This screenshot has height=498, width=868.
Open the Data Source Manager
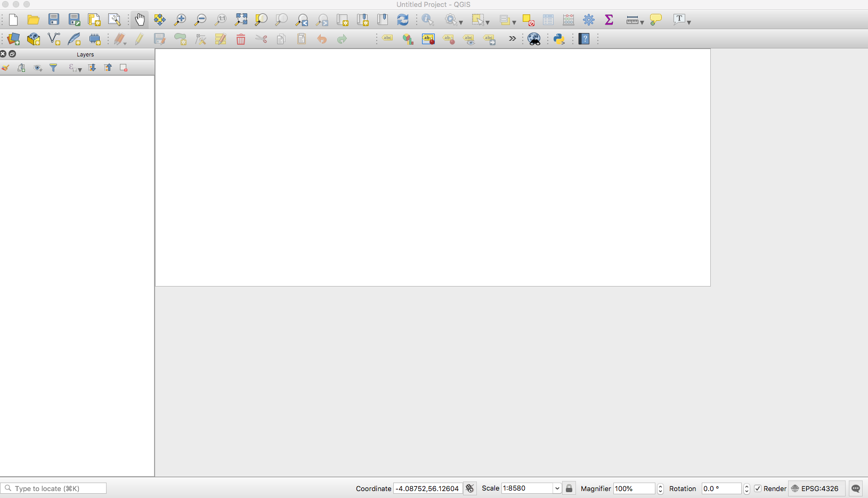[x=13, y=39]
